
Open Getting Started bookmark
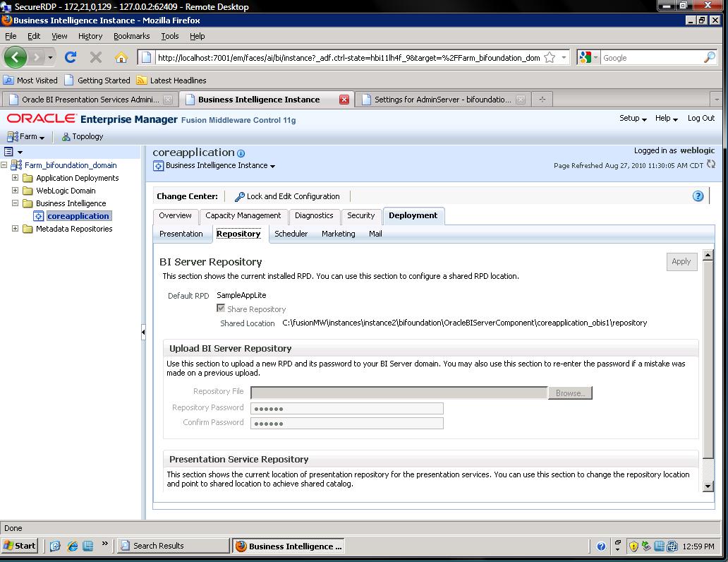point(97,80)
